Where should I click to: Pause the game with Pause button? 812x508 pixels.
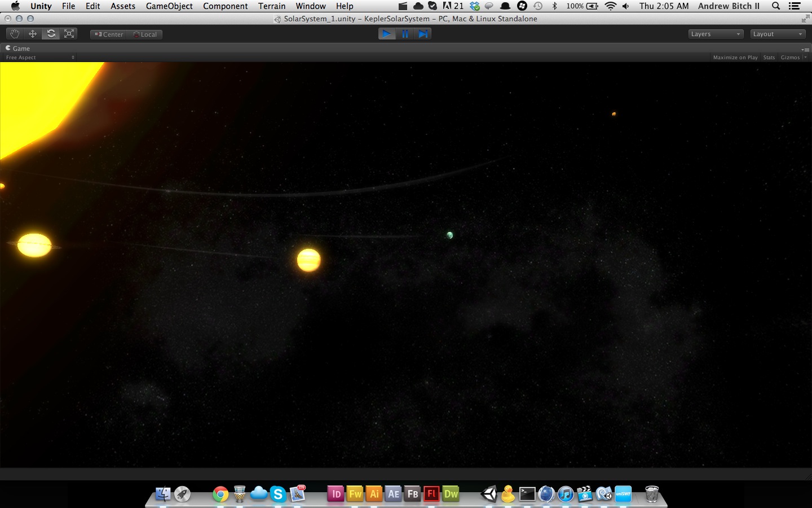(x=405, y=34)
